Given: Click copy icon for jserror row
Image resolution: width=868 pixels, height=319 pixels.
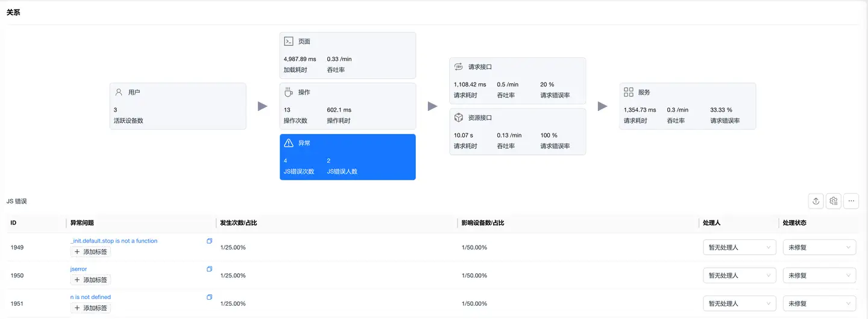Looking at the screenshot, I should pos(209,269).
